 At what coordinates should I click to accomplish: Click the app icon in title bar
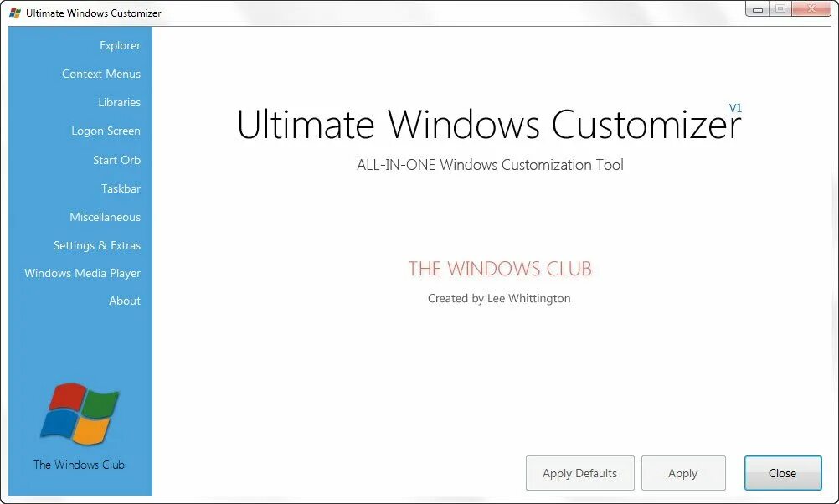pos(15,13)
